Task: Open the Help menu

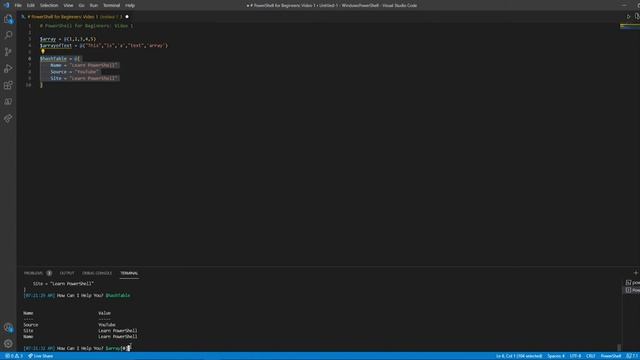Action: (x=130, y=5)
